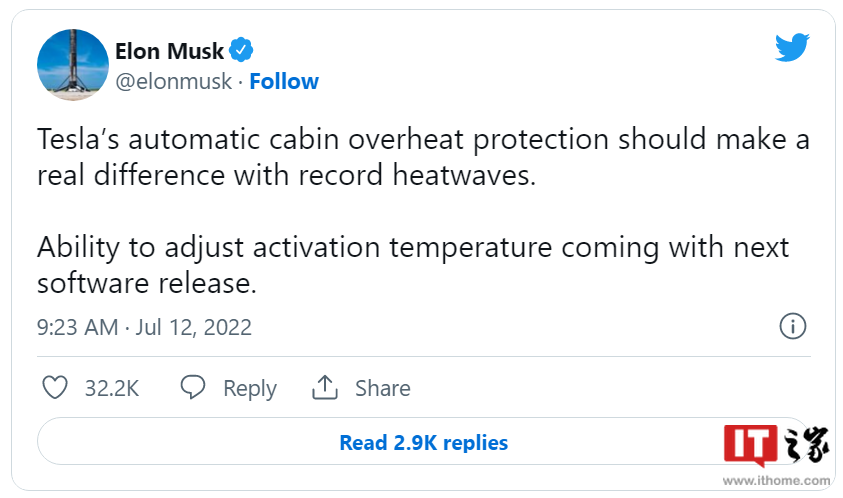This screenshot has width=843, height=498.
Task: Like the tweet with the heart icon
Action: 57,388
